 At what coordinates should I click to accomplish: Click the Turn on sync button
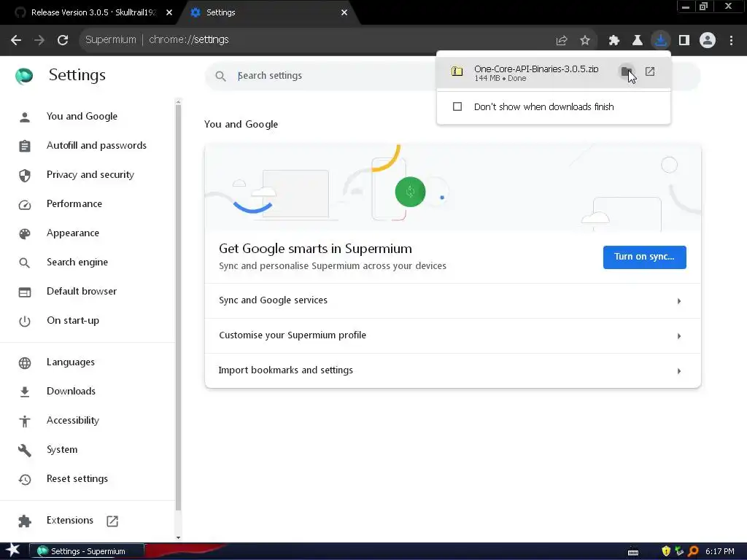tap(645, 257)
